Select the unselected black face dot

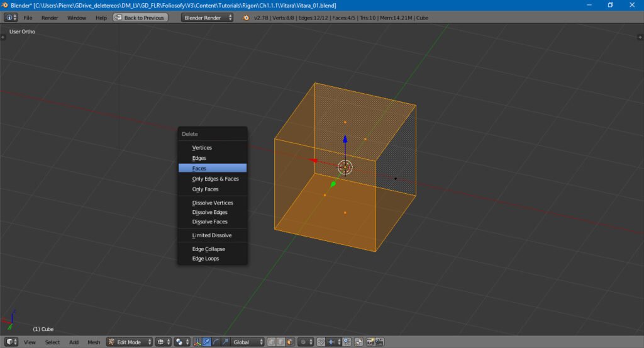[x=396, y=179]
